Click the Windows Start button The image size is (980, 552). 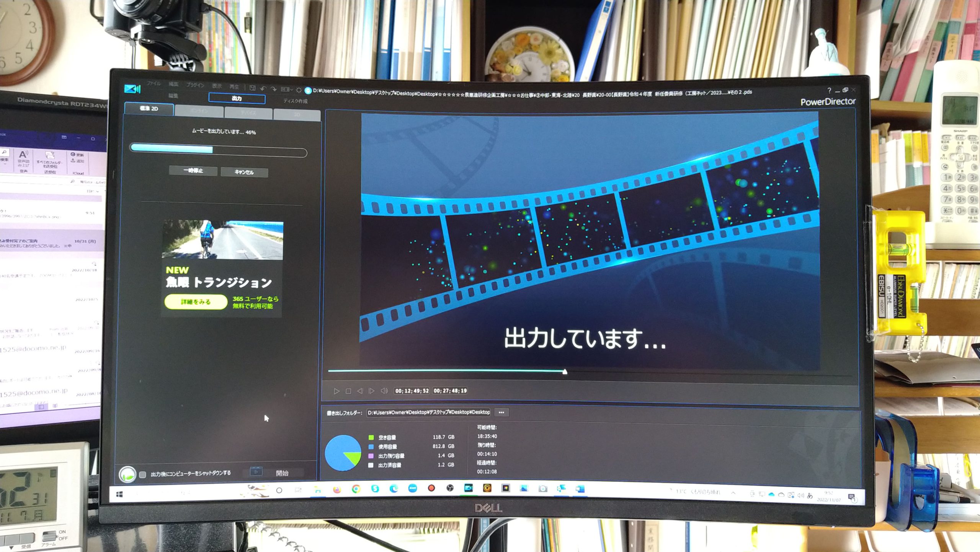pyautogui.click(x=119, y=495)
